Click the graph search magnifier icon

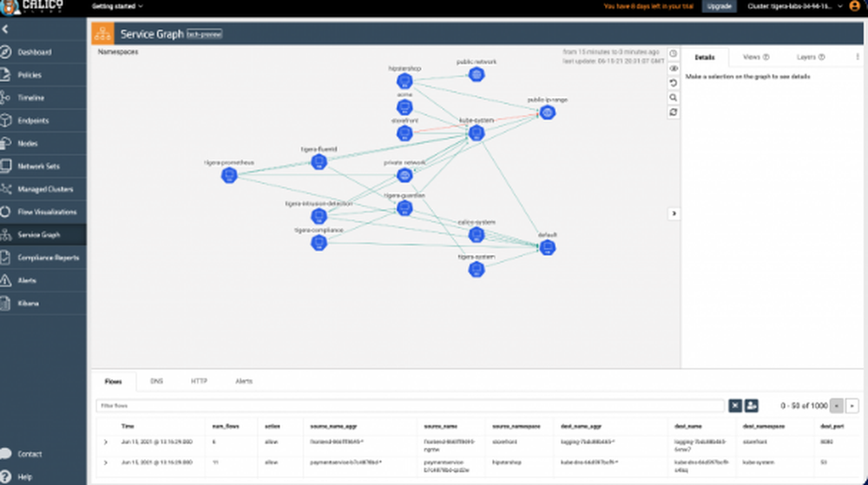click(674, 98)
